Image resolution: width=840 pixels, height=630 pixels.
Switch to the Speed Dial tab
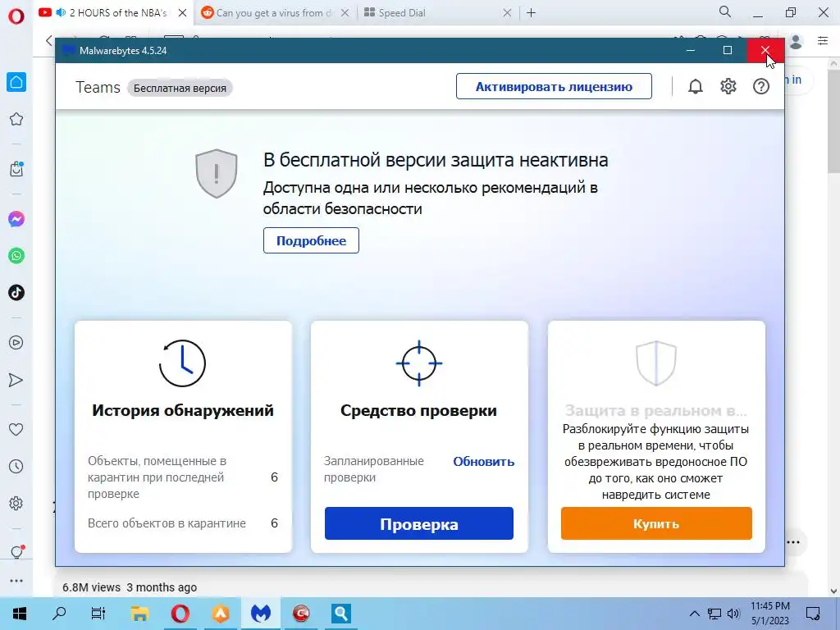click(436, 13)
